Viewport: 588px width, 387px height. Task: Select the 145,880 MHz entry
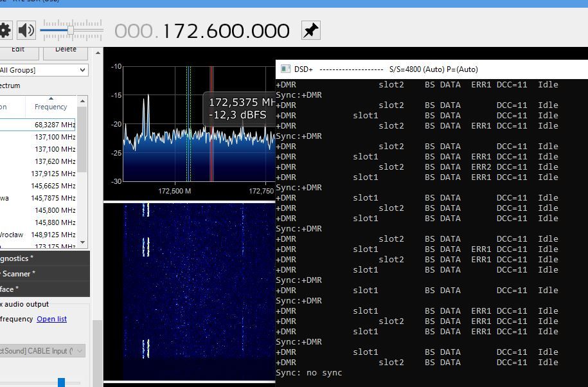[x=37, y=222]
